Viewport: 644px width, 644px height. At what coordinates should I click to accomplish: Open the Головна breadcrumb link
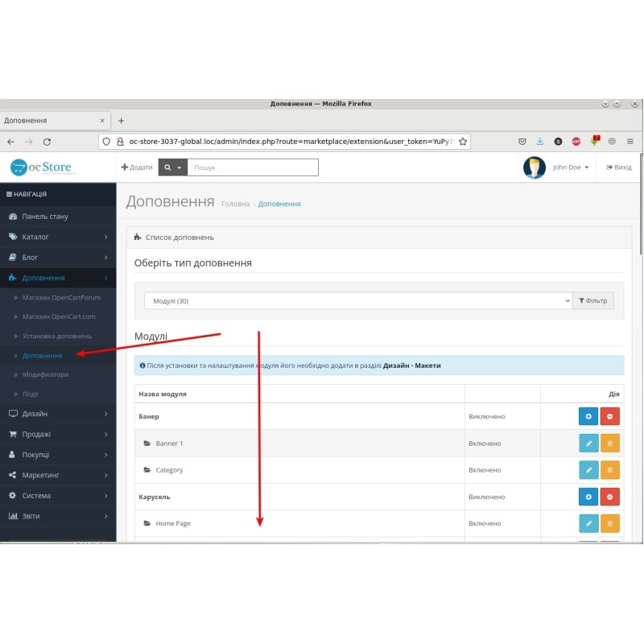click(234, 204)
